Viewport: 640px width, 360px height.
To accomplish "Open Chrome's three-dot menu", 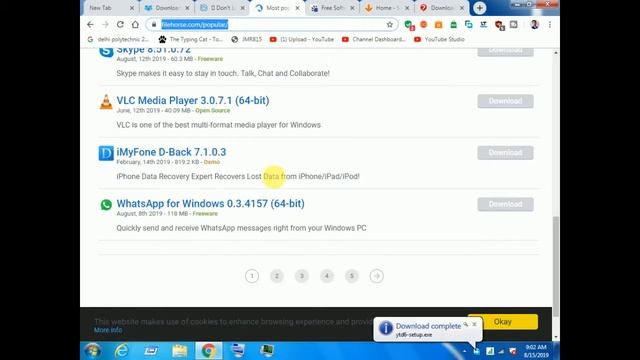I will 550,24.
